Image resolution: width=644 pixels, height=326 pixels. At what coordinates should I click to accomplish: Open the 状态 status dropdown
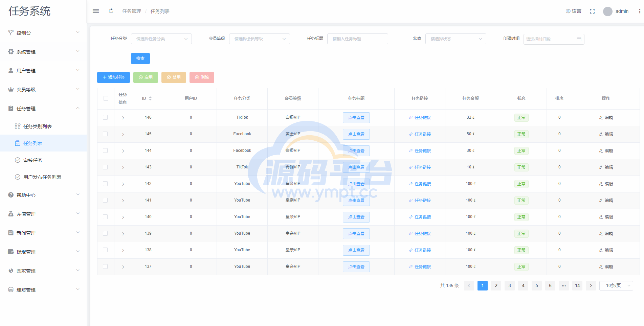(x=456, y=39)
